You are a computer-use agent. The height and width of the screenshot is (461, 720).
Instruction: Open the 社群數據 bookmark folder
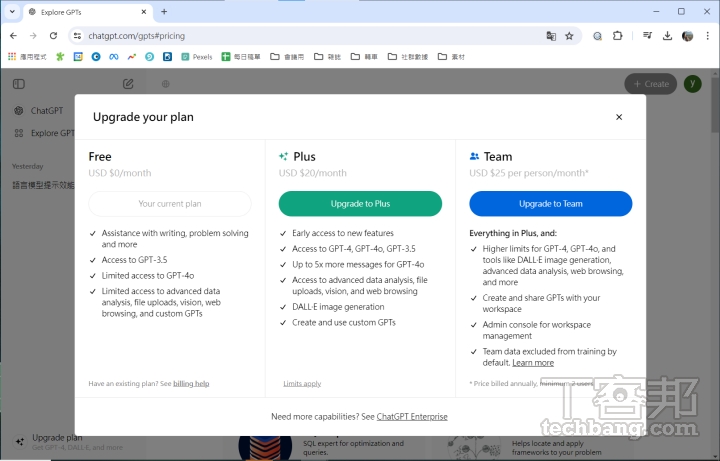click(x=408, y=56)
